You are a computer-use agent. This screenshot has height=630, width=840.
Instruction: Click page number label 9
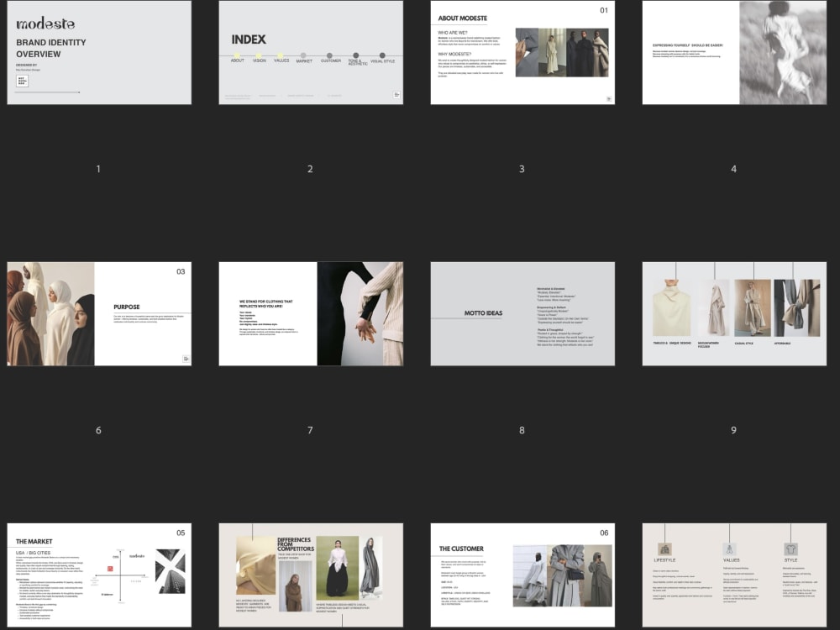tap(733, 430)
